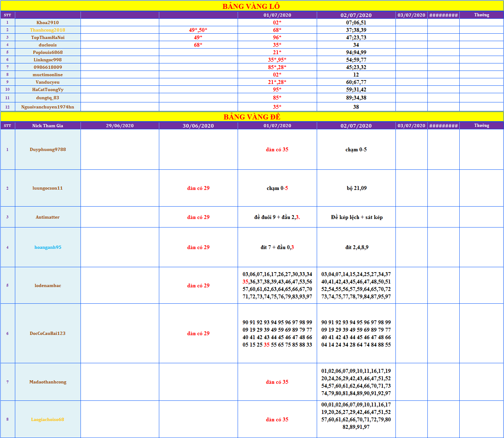Select the đề đuôi 9 + đầu 2,3. cell
The height and width of the screenshot is (438, 504).
[277, 217]
